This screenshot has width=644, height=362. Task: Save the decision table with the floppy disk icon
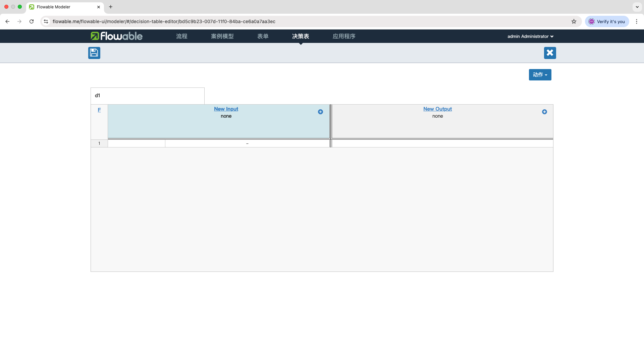coord(94,53)
